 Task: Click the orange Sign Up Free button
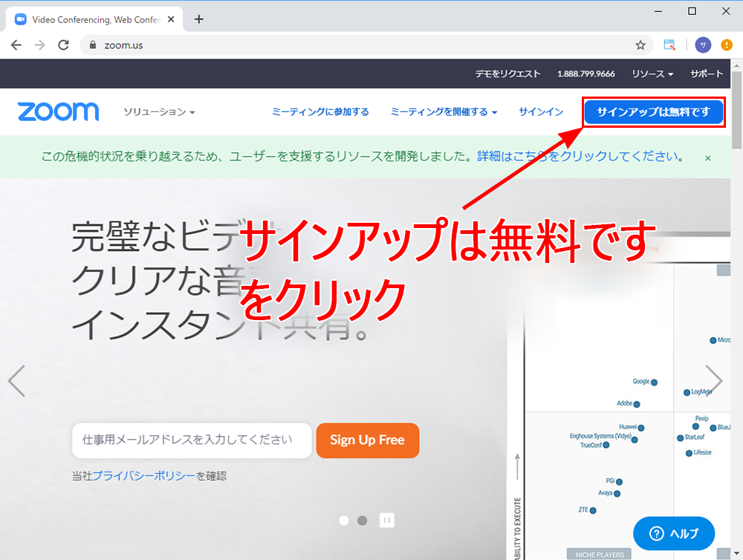click(x=367, y=440)
